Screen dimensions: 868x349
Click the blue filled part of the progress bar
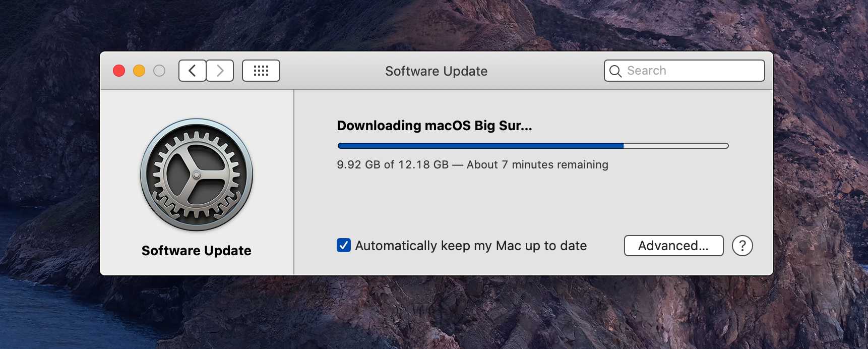point(480,146)
